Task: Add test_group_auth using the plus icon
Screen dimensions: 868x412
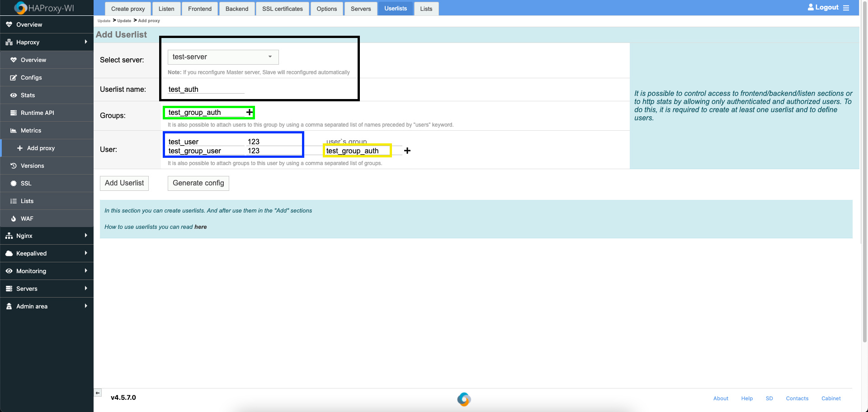Action: [249, 112]
